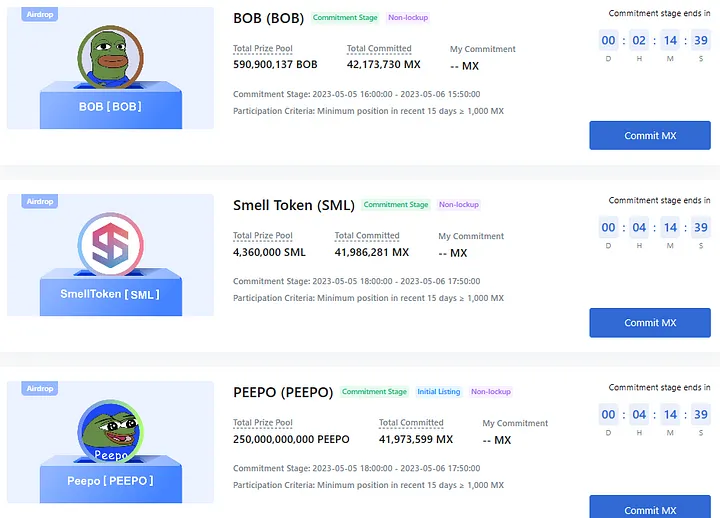The width and height of the screenshot is (720, 518).
Task: Select the Peepo [PEEPO] card thumbnail banner
Action: pos(110,442)
